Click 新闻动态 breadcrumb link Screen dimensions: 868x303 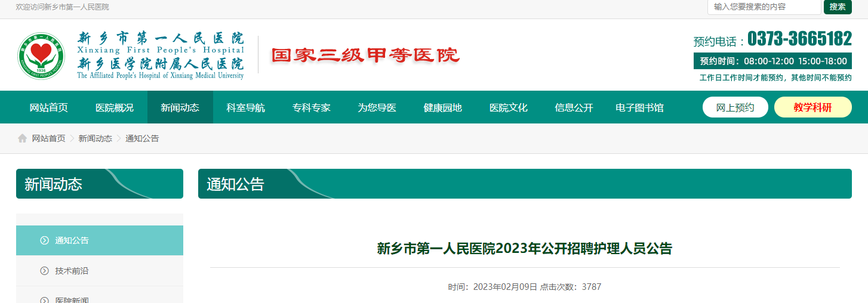(x=96, y=138)
